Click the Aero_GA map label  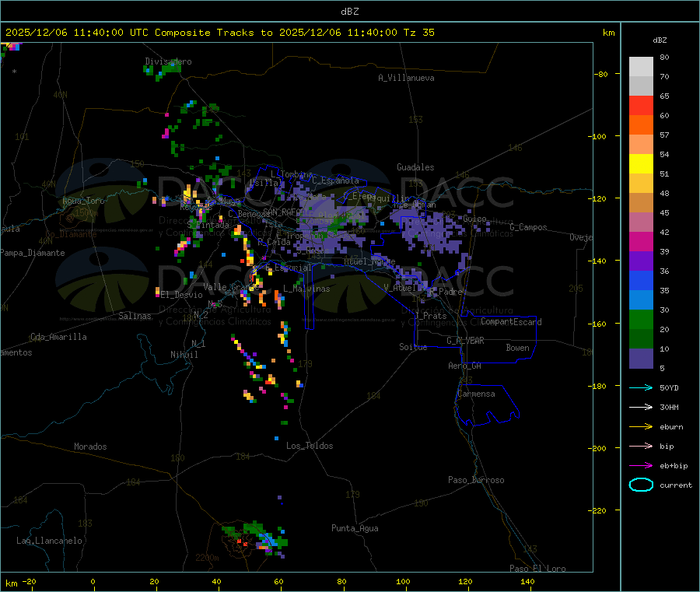pyautogui.click(x=465, y=366)
